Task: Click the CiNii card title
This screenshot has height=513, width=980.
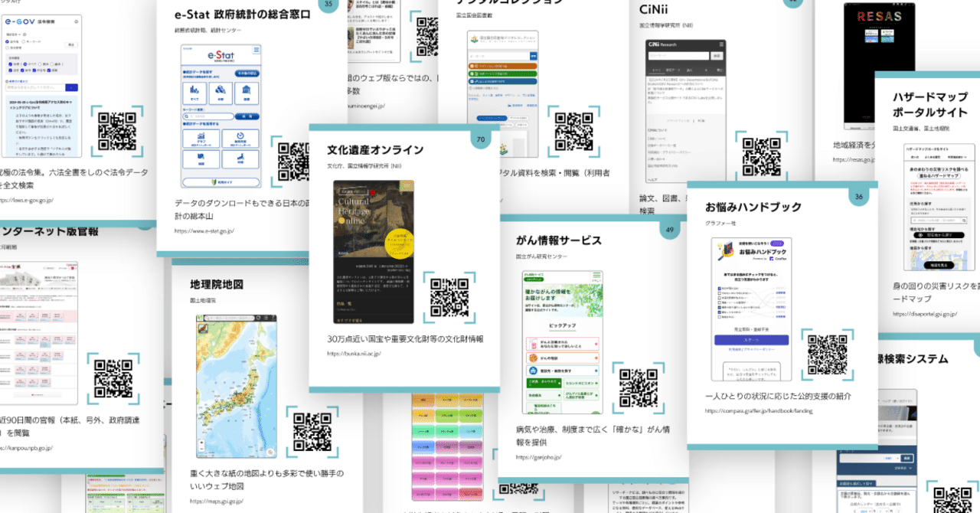Action: click(x=653, y=9)
